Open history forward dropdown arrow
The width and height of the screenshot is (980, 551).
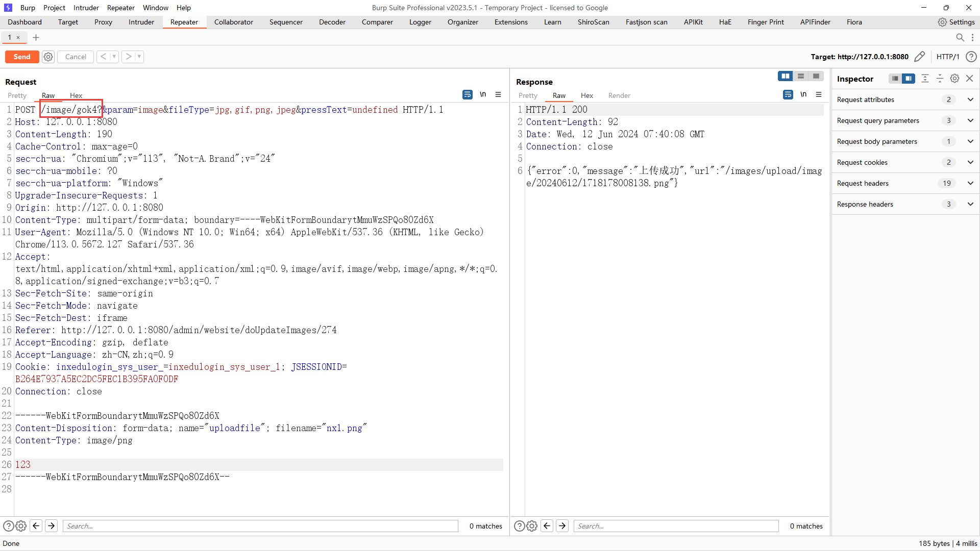(x=139, y=57)
